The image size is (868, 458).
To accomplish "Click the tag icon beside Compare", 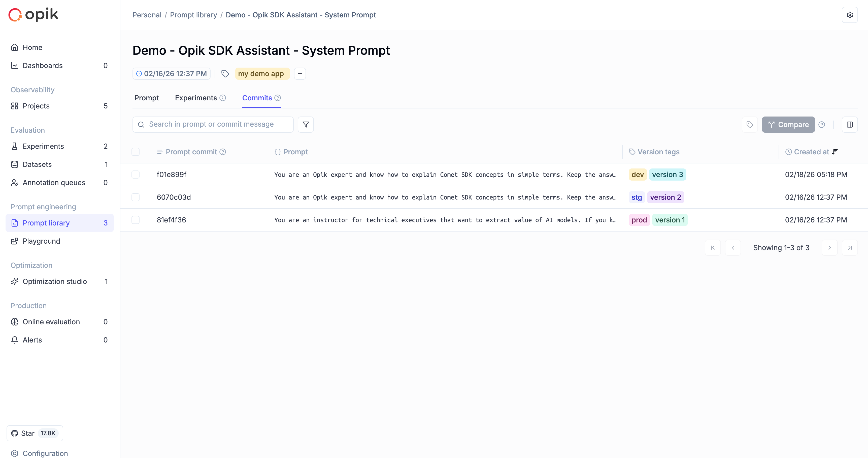I will pos(750,124).
